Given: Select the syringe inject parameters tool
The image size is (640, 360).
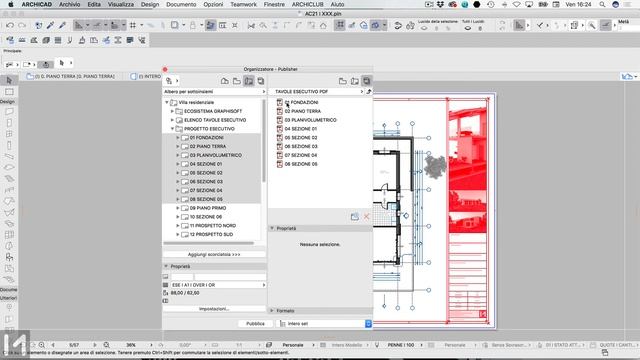Looking at the screenshot, I should point(62,25).
